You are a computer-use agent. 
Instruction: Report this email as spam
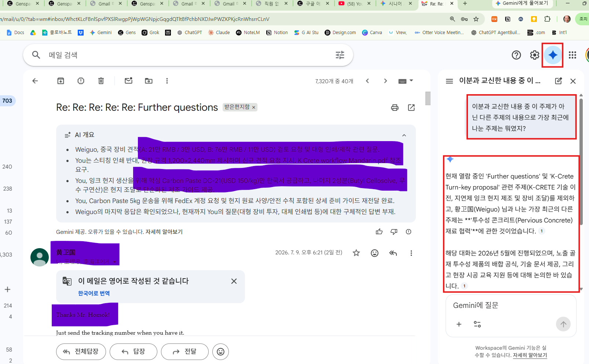[x=81, y=81]
